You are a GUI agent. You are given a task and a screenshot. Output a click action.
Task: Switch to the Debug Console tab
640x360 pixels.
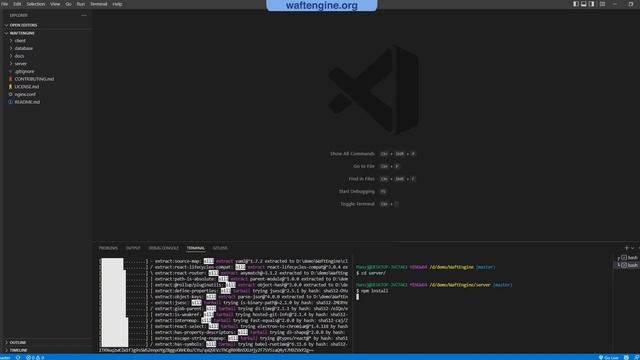coord(163,248)
